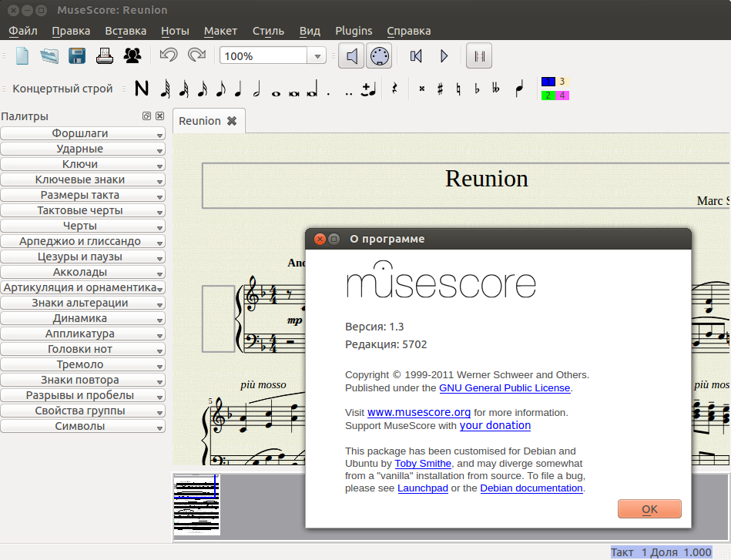Open the GNU General Public License link
Screen dimensions: 731x560
tap(505, 388)
